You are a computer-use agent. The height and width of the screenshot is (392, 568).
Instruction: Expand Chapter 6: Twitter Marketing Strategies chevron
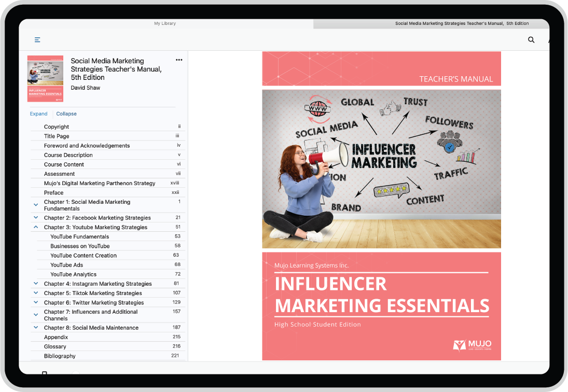click(36, 302)
